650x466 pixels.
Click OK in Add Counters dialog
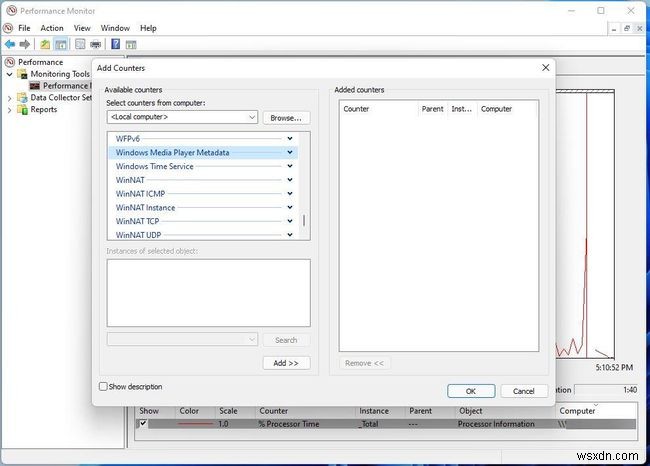(471, 391)
